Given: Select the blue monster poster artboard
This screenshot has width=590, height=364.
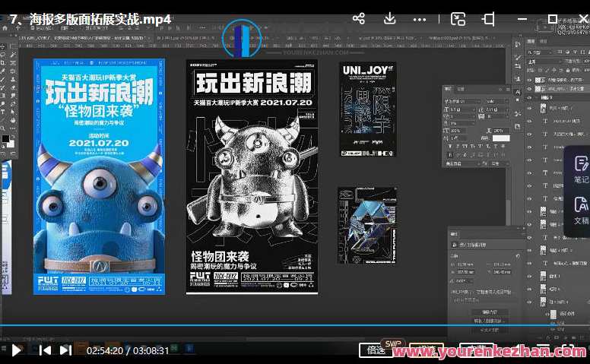Looking at the screenshot, I should tap(99, 176).
